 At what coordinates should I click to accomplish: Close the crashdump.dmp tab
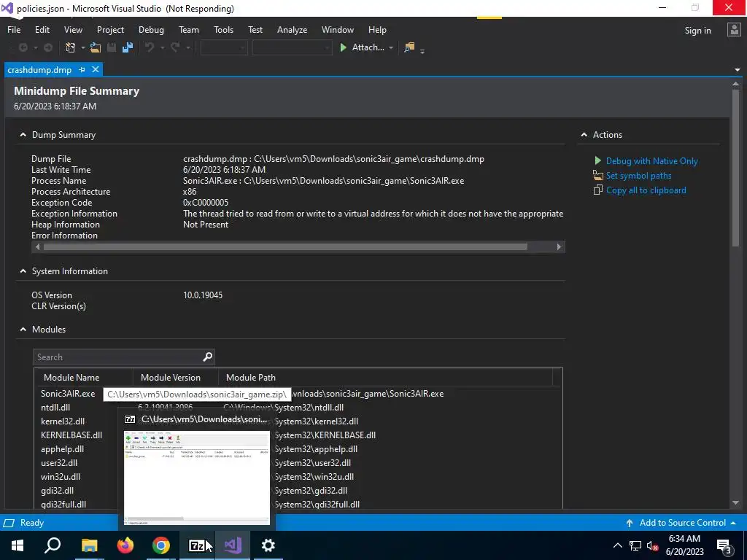click(x=96, y=69)
